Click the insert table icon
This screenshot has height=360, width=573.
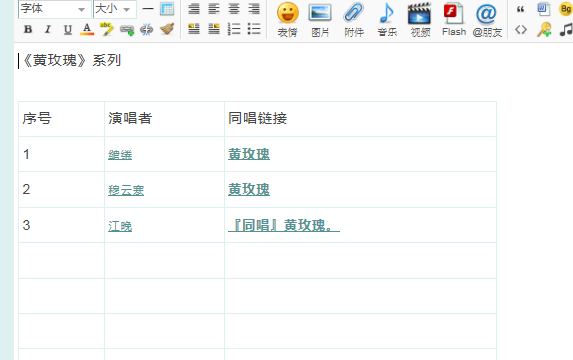coord(167,9)
